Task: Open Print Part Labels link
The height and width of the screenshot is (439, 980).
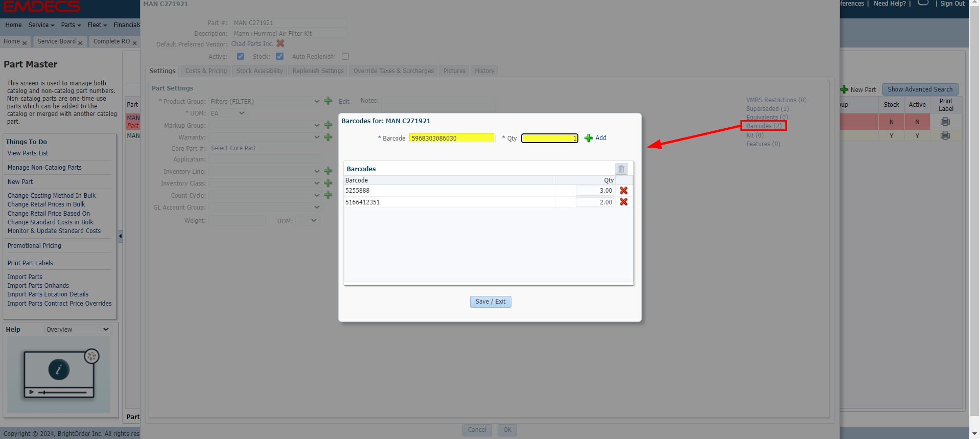Action: click(30, 263)
